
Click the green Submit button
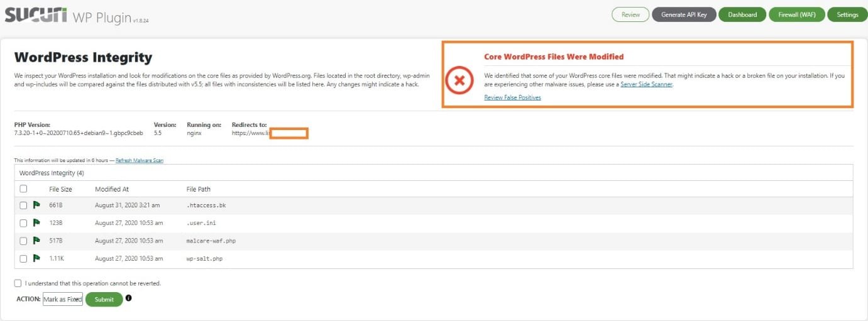(104, 300)
